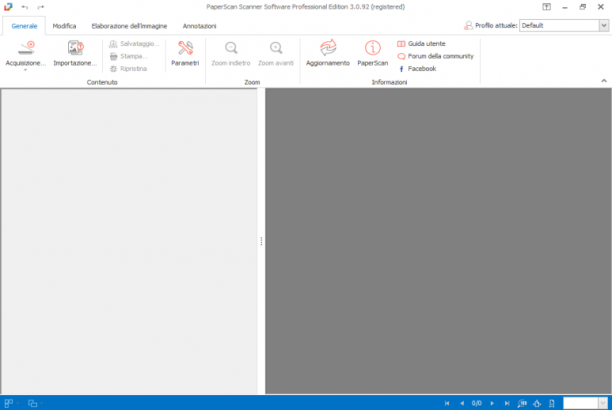Viewport: 612px width, 410px height.
Task: Expand the overlapping windows icon's dropdown arrow
Action: click(41, 403)
